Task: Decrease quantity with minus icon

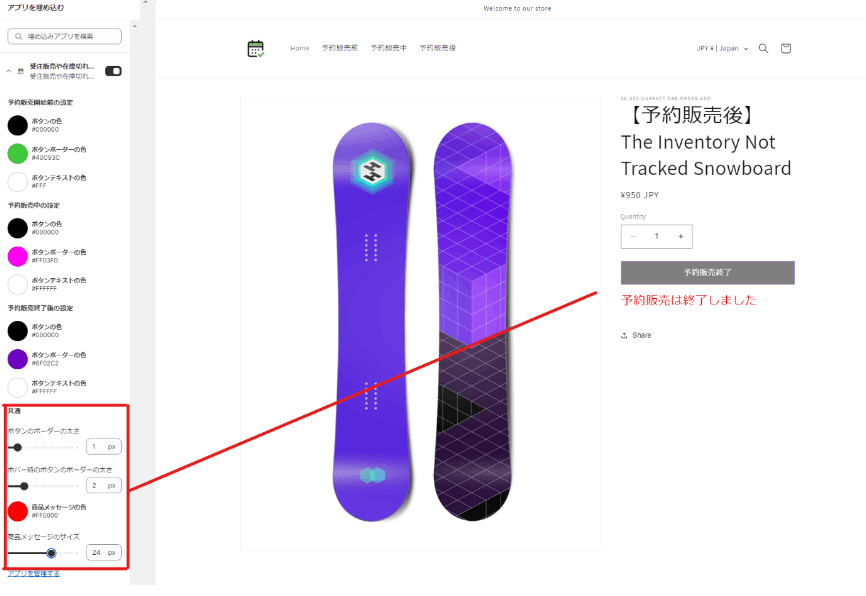Action: tap(633, 236)
